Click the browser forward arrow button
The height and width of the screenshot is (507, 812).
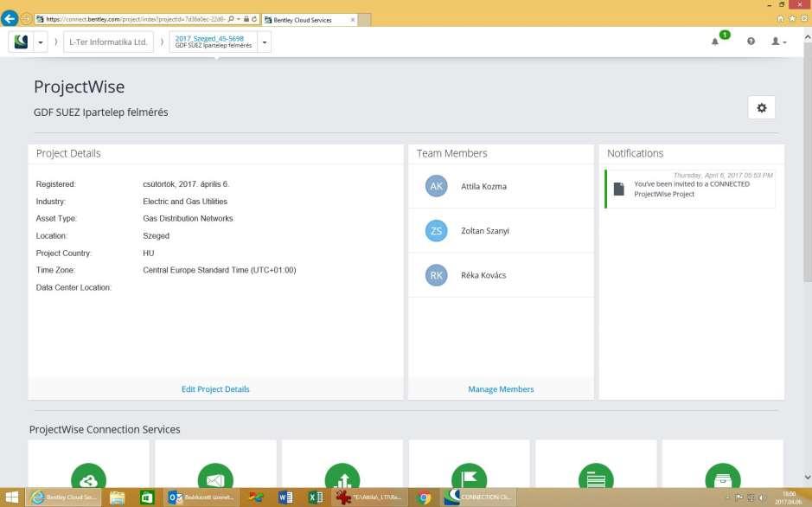tap(26, 19)
